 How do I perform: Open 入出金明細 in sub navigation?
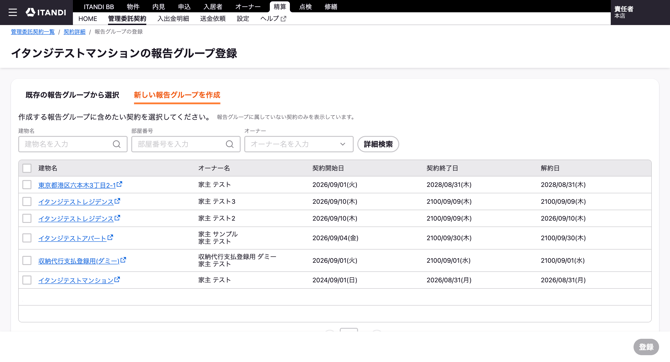click(x=173, y=19)
